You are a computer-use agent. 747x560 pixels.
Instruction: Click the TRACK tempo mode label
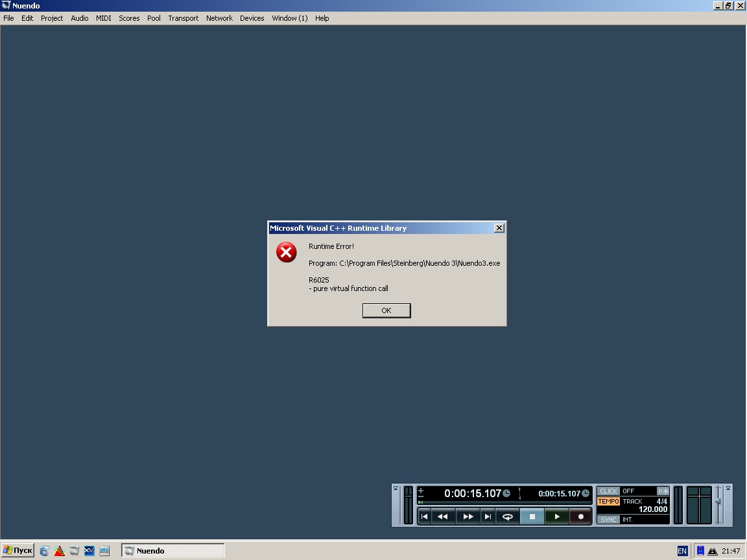[x=632, y=502]
